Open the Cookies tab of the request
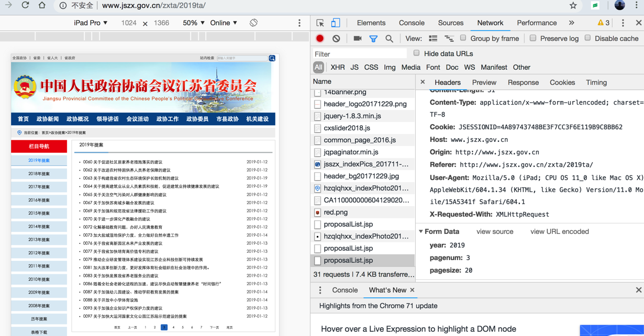 tap(562, 83)
